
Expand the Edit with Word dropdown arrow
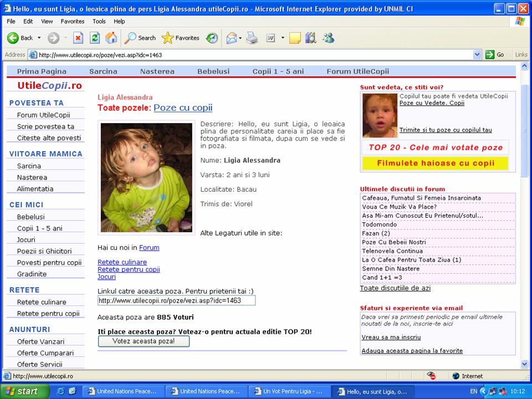(x=283, y=38)
